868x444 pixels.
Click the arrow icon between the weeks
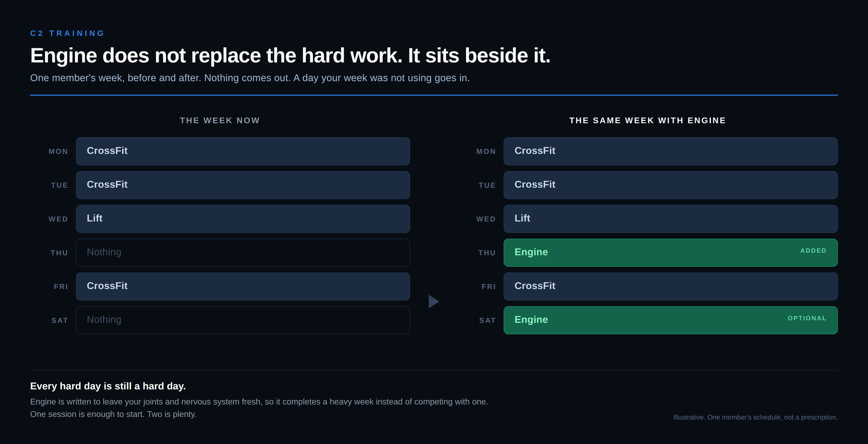pos(434,302)
